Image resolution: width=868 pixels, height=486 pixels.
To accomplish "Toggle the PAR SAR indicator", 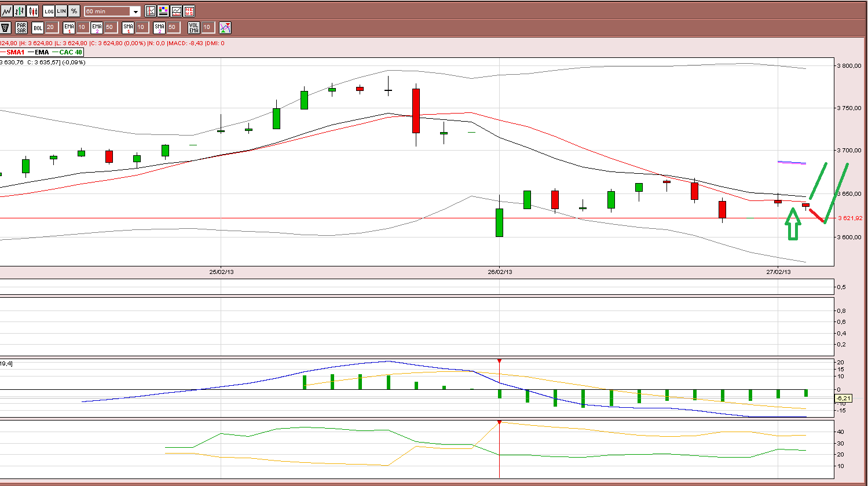I will pyautogui.click(x=21, y=27).
